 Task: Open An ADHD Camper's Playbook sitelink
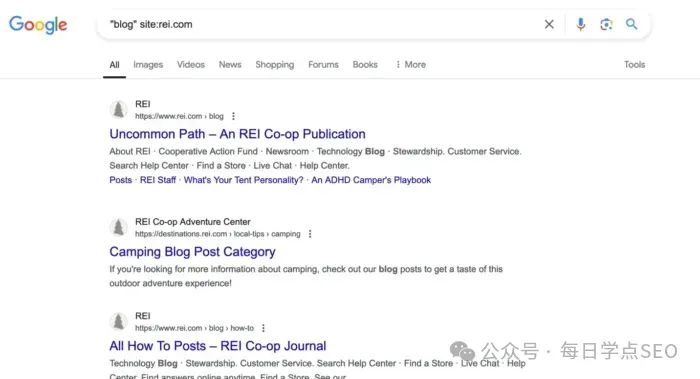[x=371, y=180]
